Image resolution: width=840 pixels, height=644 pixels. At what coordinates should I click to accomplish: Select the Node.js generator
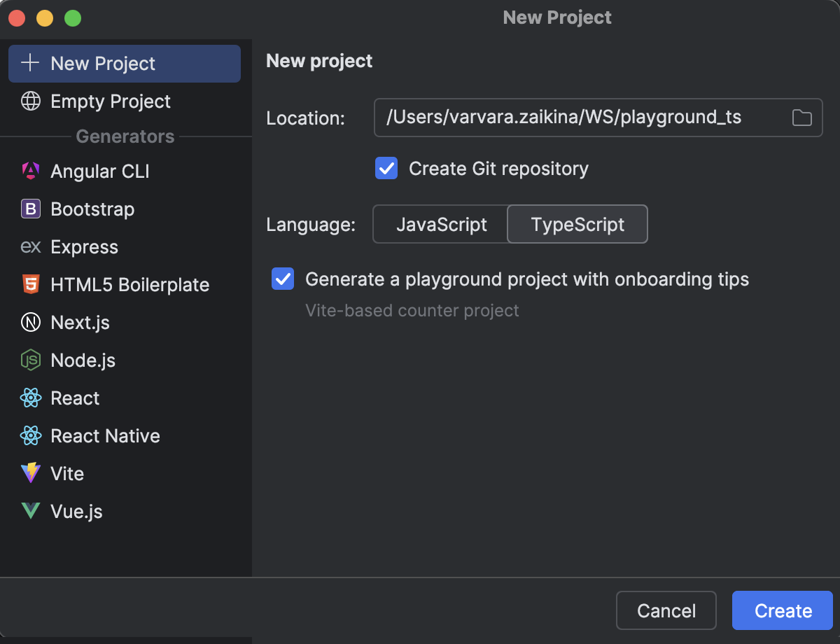84,360
